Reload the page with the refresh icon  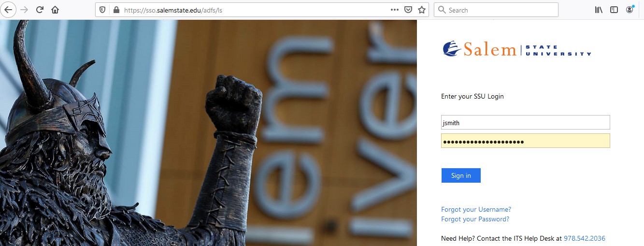(x=40, y=10)
